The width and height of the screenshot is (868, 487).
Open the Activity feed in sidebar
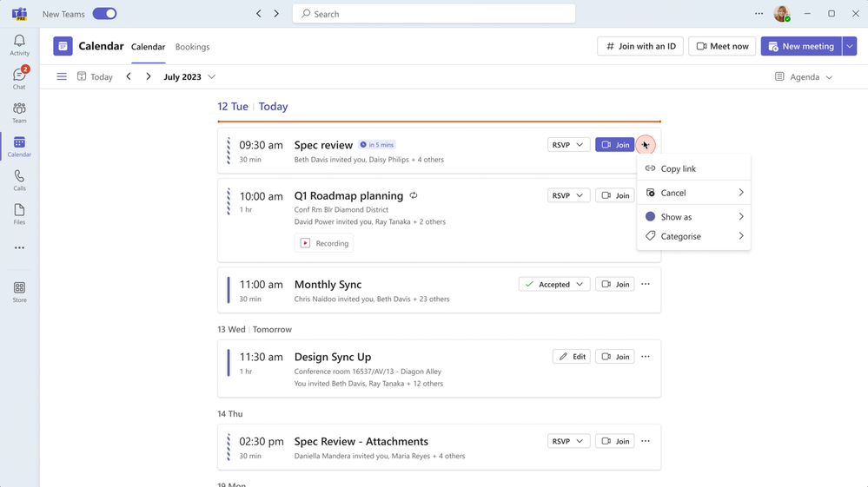pos(19,45)
